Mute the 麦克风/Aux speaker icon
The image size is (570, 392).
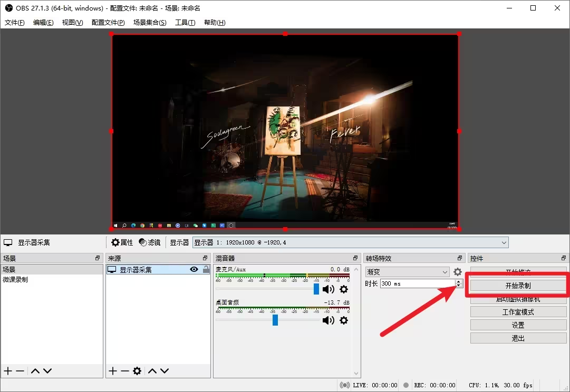pos(328,289)
